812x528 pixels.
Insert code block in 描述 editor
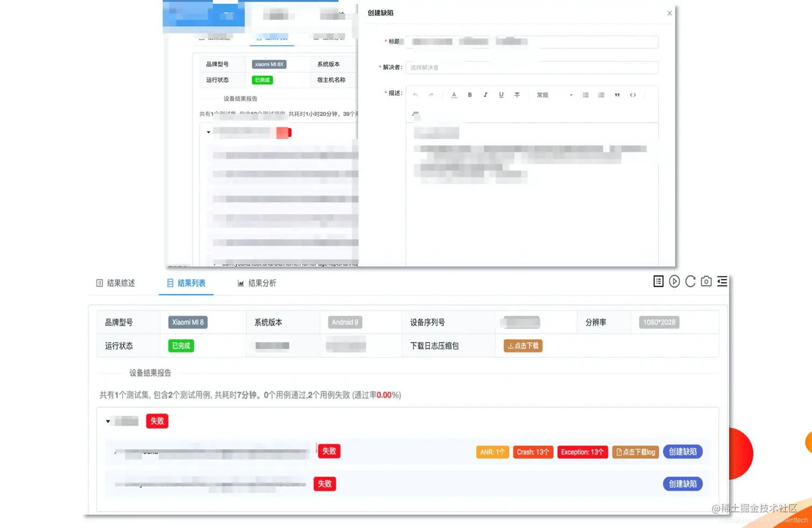click(633, 95)
